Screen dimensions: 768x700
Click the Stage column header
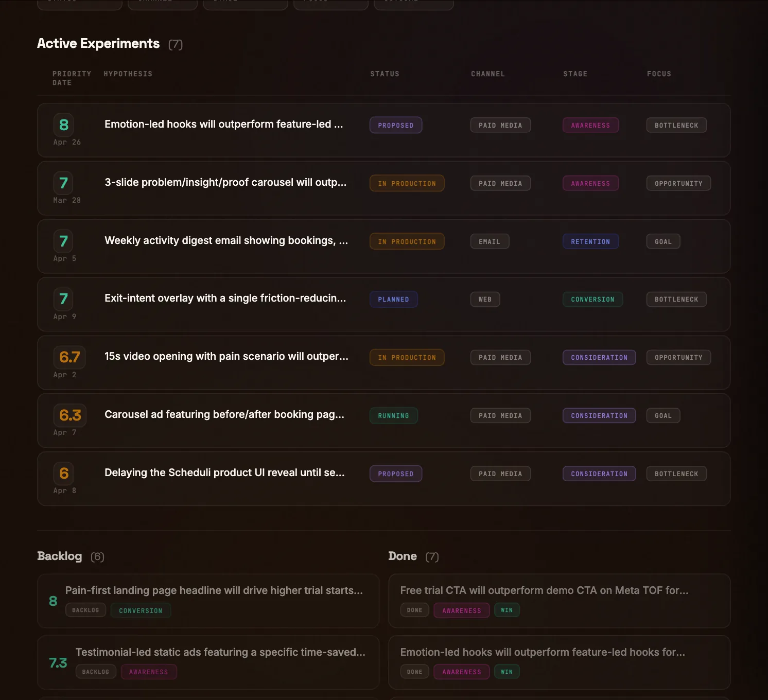tap(575, 74)
